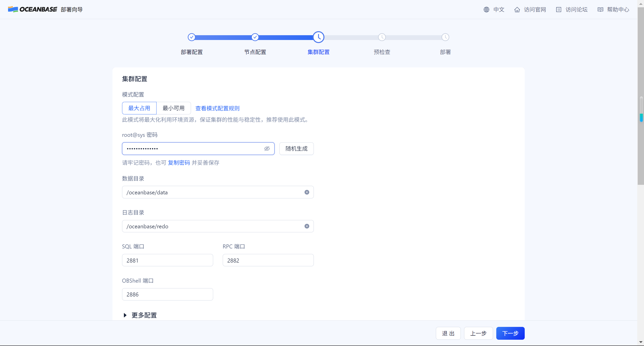The width and height of the screenshot is (644, 346).
Task: Open 访问论坛 in the header
Action: (576, 10)
